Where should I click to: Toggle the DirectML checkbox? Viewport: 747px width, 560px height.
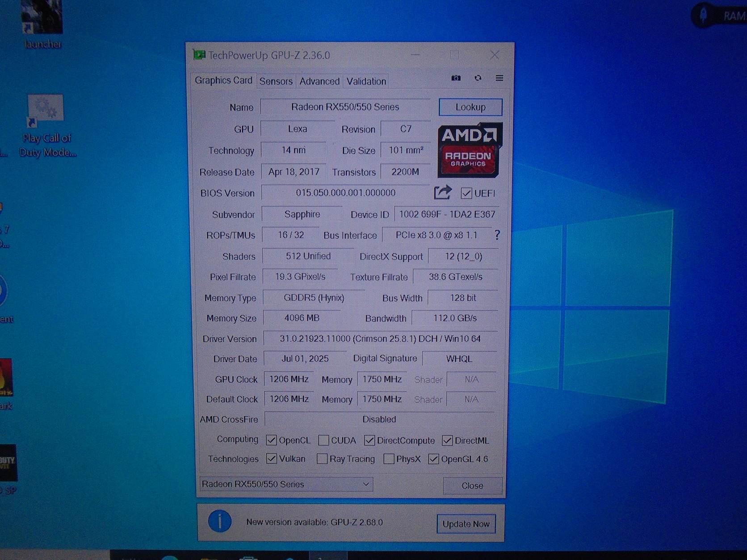(447, 440)
